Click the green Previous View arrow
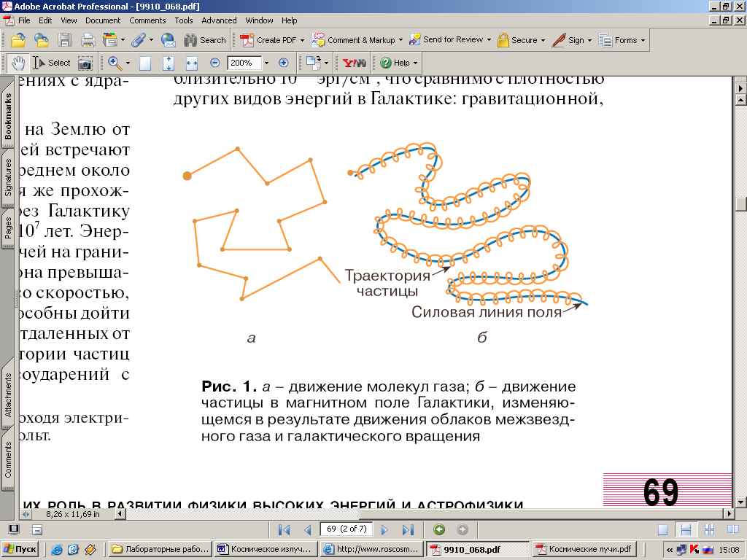Viewport: 747px width, 560px height. pos(439,529)
